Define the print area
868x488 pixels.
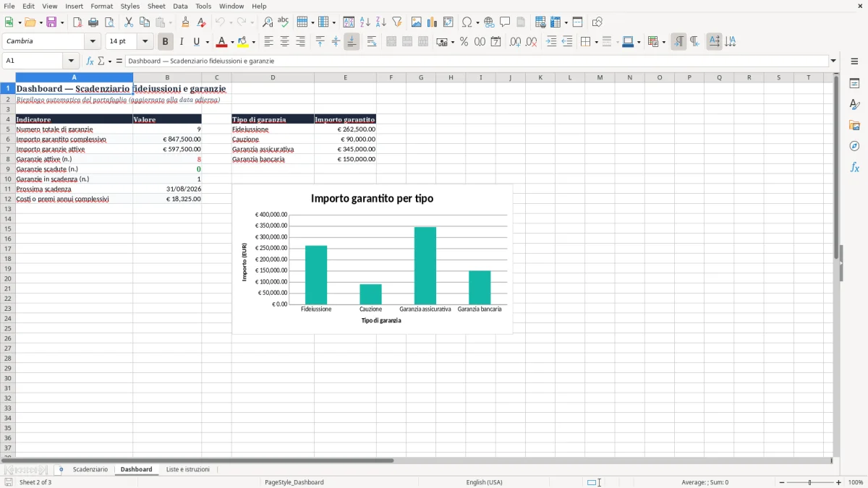pos(540,22)
